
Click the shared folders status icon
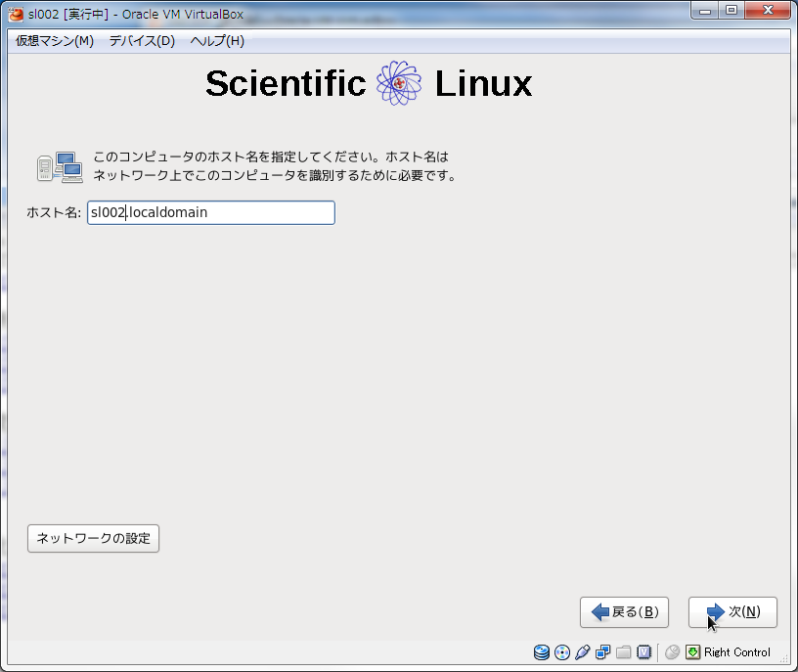click(623, 652)
